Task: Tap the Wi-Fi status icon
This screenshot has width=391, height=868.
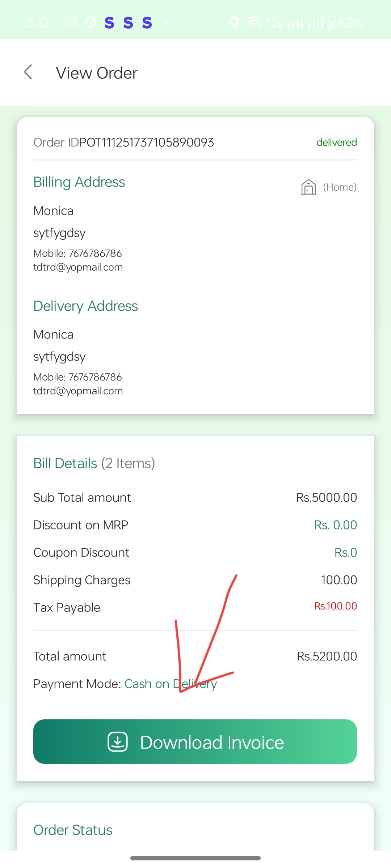Action: 254,22
